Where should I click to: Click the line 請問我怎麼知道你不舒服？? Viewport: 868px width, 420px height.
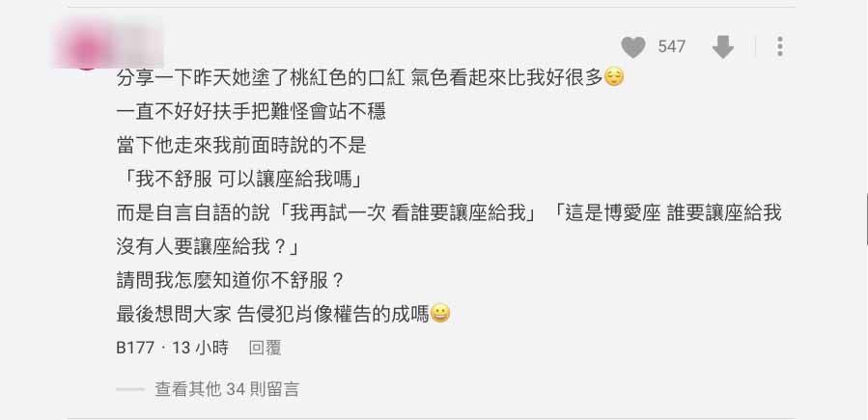tap(232, 281)
